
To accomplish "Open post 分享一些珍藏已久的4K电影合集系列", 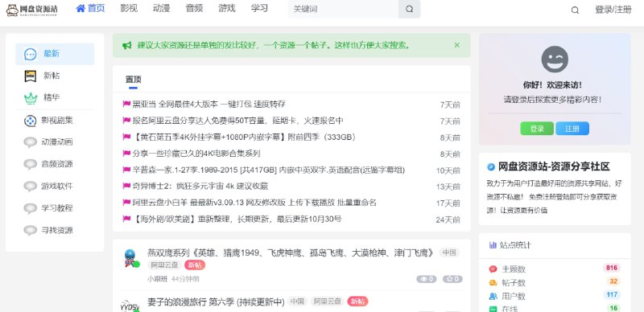I will tap(196, 154).
